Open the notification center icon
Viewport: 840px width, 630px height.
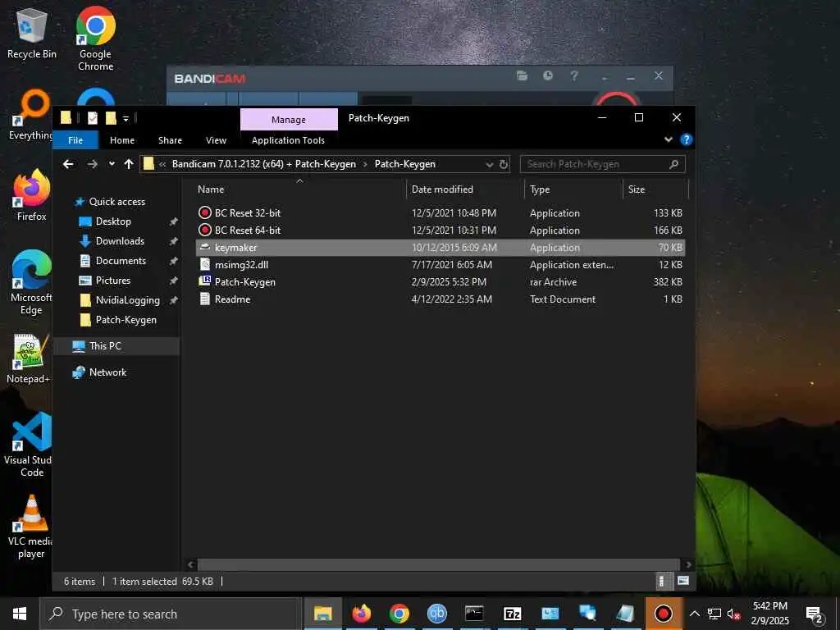tap(815, 614)
